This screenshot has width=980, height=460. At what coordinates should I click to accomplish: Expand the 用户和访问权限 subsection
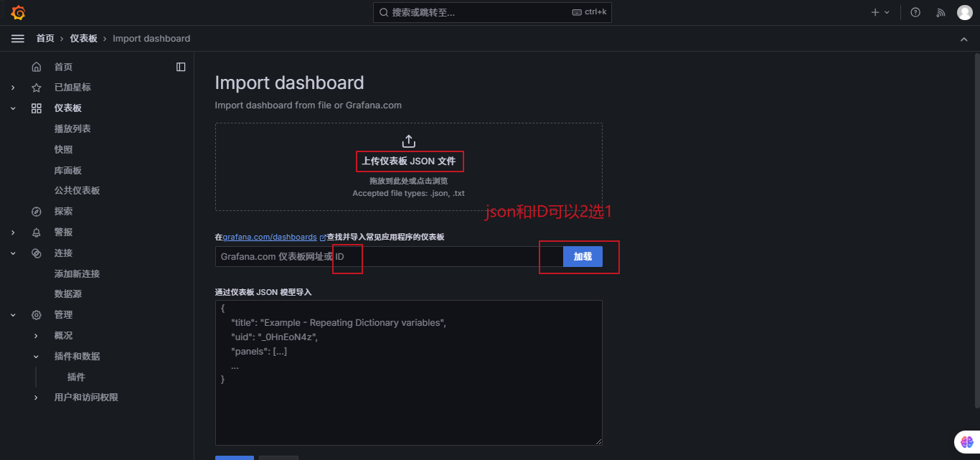click(x=36, y=398)
